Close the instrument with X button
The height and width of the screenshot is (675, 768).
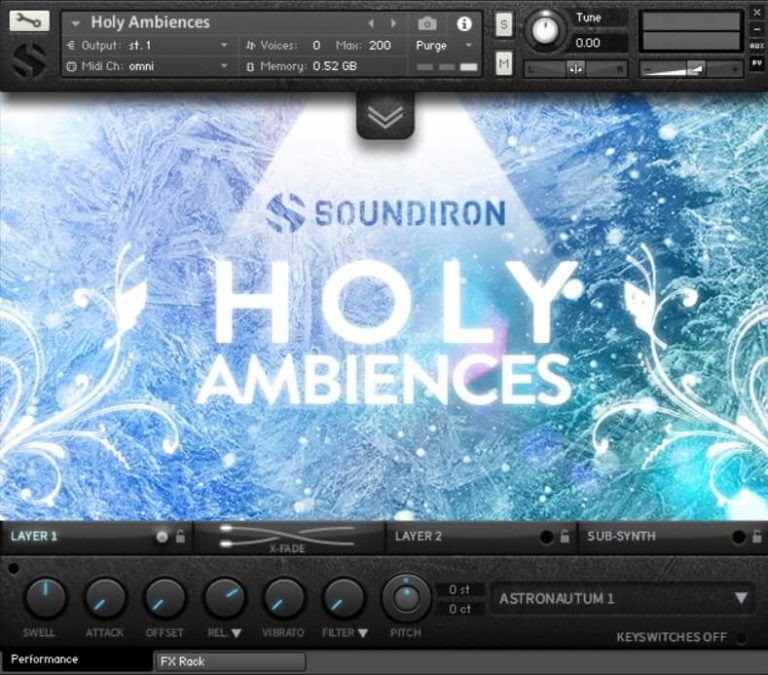click(x=757, y=13)
